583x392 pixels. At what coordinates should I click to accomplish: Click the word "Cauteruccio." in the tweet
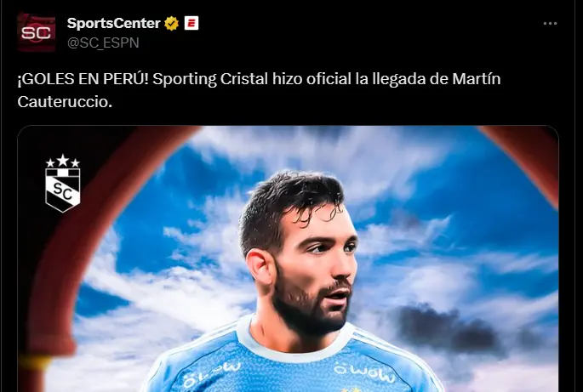click(65, 102)
